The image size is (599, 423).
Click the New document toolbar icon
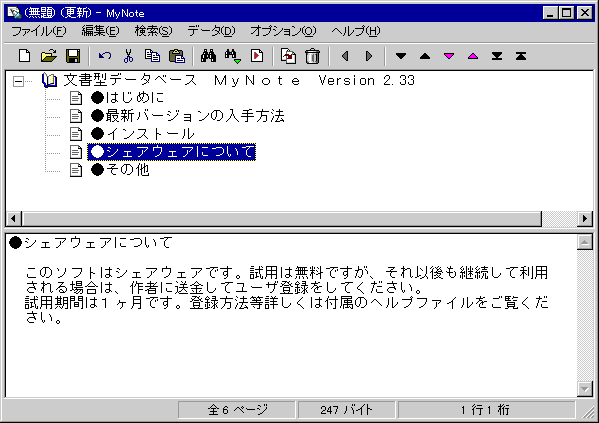24,56
